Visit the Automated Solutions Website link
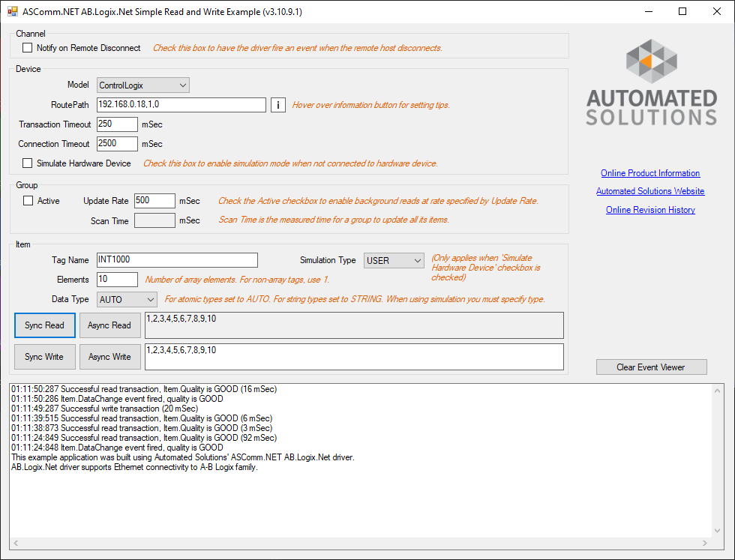The height and width of the screenshot is (560, 735). (x=649, y=191)
